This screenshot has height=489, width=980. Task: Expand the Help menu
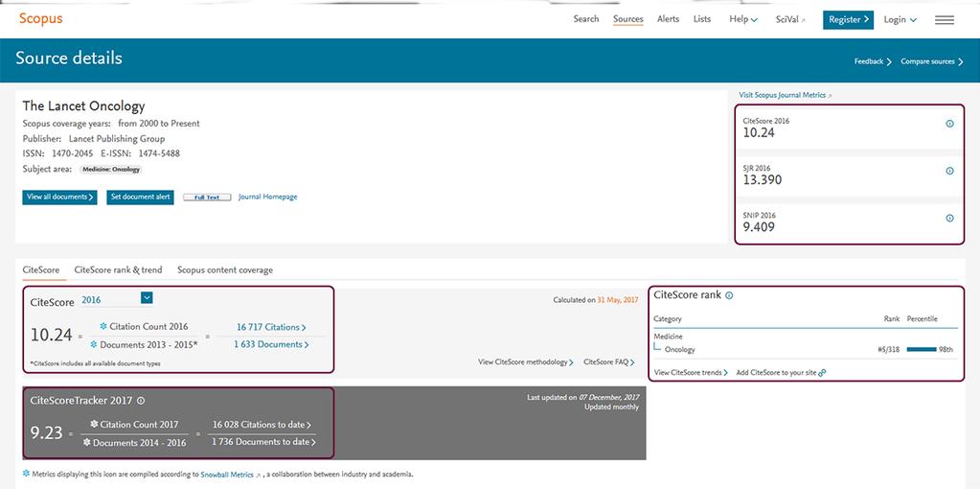click(x=743, y=19)
